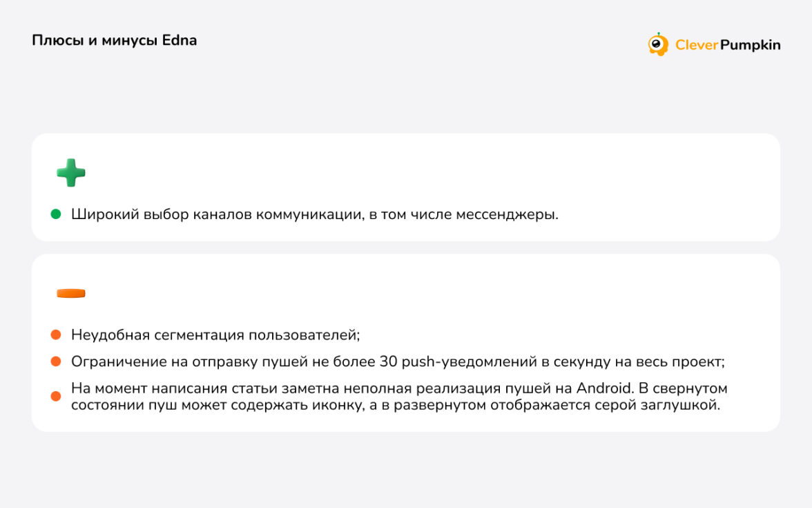
Task: Click the orange minus icon
Action: click(71, 294)
